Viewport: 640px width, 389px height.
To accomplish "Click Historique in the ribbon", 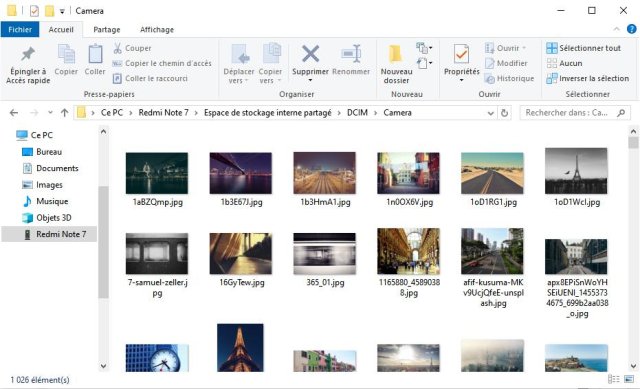I will (x=509, y=78).
